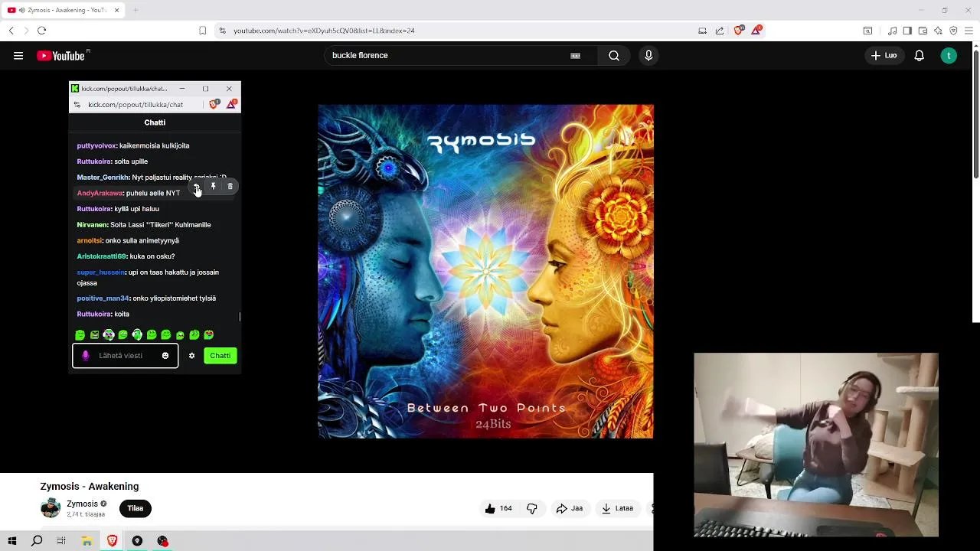Viewport: 980px width, 551px height.
Task: Delete AndyArakawa's chat message with trash icon
Action: tap(230, 186)
